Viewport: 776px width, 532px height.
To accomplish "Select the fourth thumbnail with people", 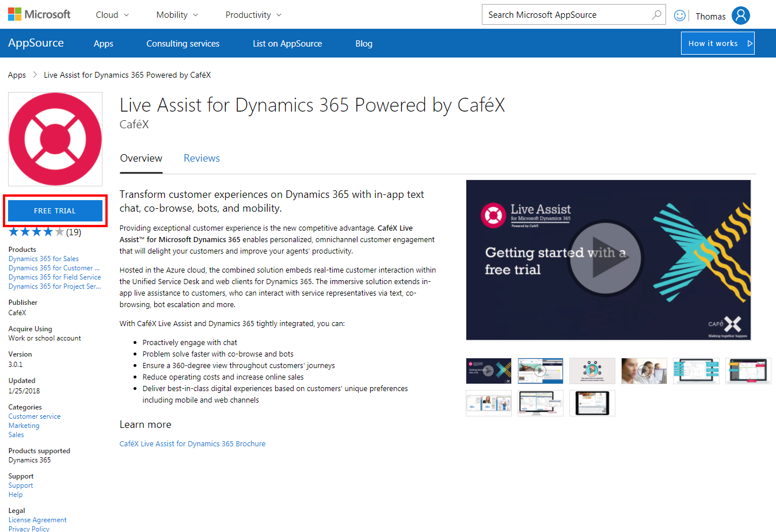I will pos(644,371).
